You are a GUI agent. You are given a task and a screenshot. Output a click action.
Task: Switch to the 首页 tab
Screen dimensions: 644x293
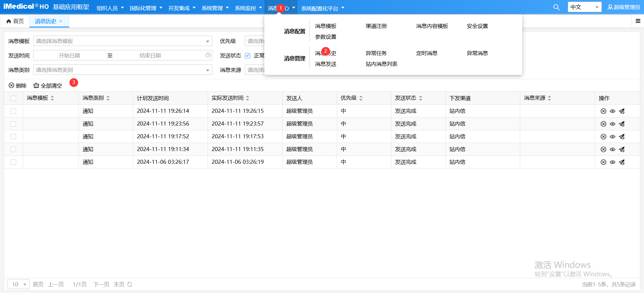click(x=15, y=21)
